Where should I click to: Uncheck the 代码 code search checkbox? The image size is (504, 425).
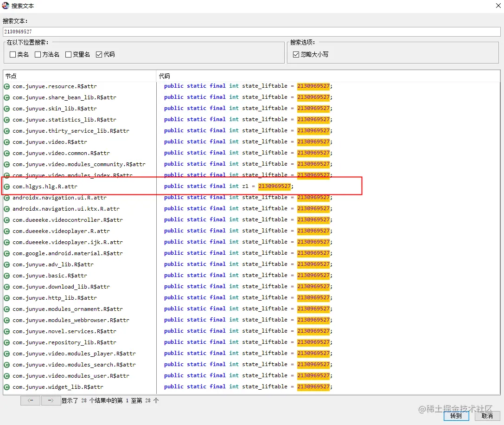click(99, 54)
